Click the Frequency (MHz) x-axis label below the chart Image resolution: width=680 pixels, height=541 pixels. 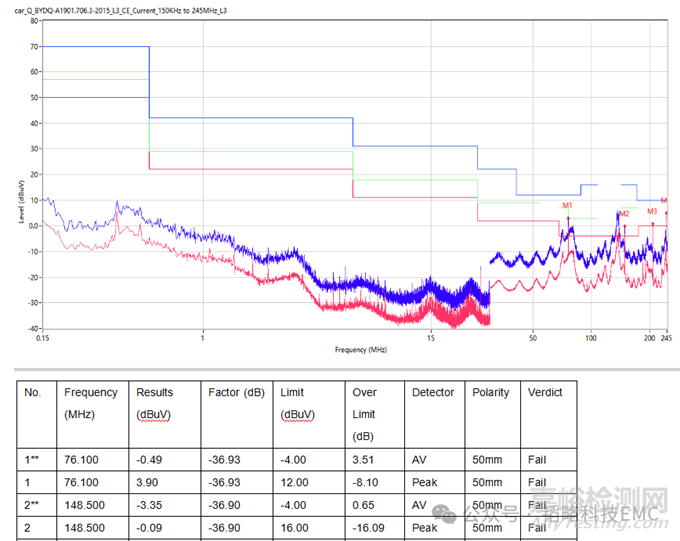coord(360,350)
